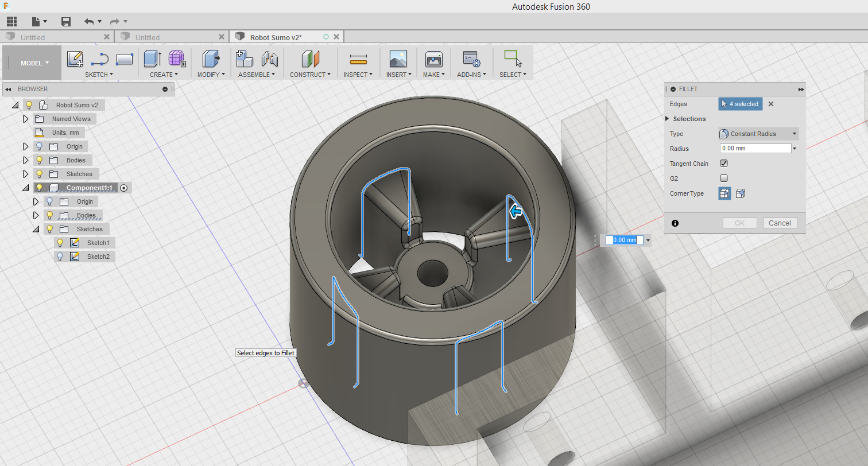
Task: Click the floating 0.00 mm canvas field
Action: point(625,240)
